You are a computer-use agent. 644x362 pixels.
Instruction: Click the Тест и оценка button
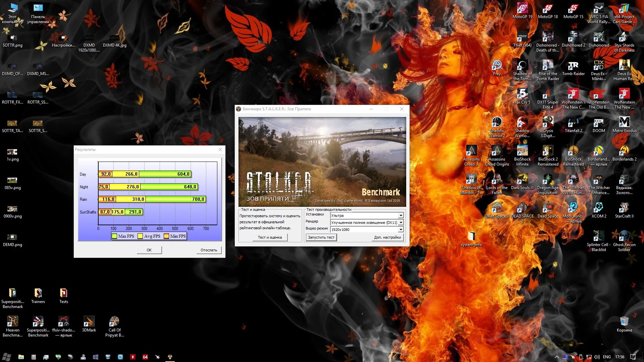(270, 237)
